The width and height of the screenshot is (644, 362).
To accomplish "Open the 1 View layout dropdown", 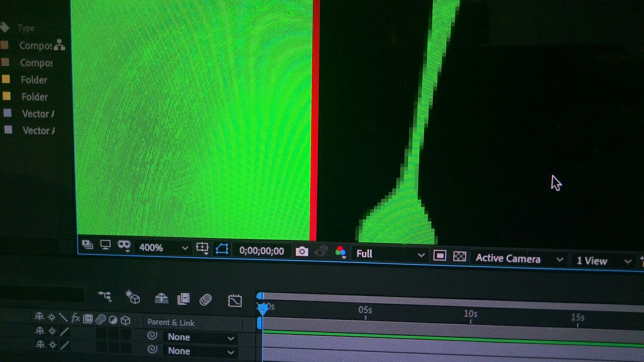I will point(603,260).
